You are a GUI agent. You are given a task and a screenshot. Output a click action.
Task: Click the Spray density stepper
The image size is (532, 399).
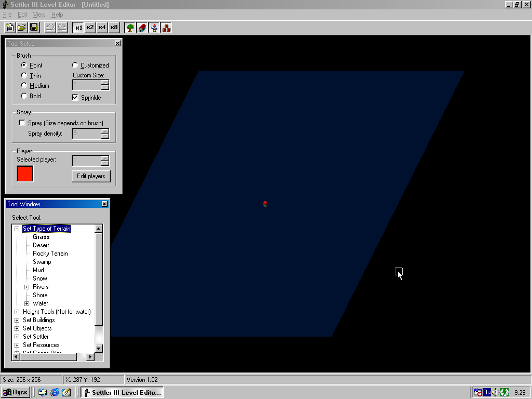pos(105,134)
